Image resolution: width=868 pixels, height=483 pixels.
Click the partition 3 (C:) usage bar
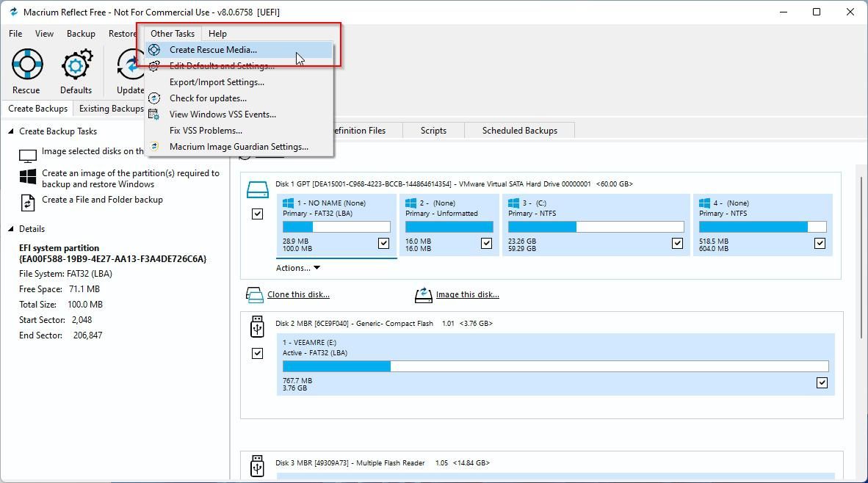tap(596, 227)
